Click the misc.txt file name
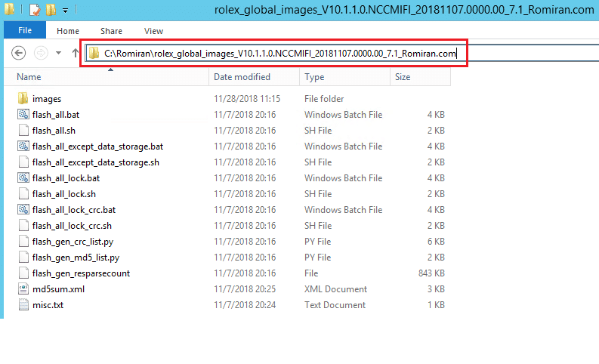Screen dimensions: 599x364 point(48,305)
